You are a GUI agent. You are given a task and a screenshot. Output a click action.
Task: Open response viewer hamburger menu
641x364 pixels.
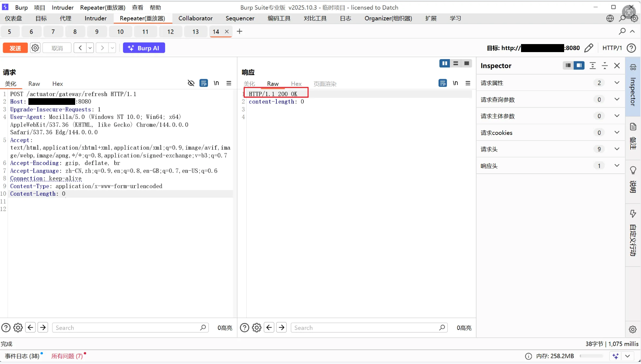point(468,83)
